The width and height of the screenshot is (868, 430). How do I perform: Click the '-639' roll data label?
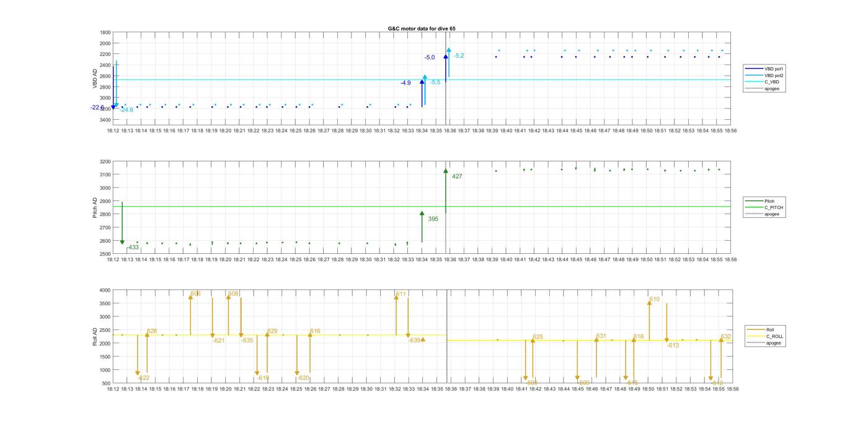point(414,341)
